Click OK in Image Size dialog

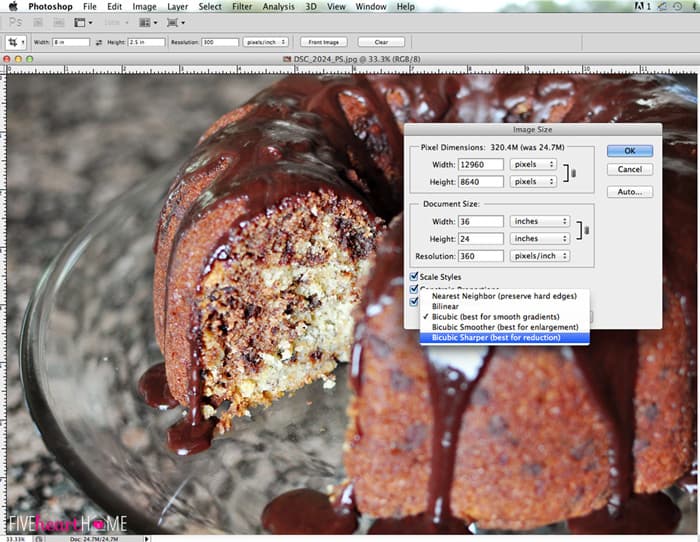(630, 151)
